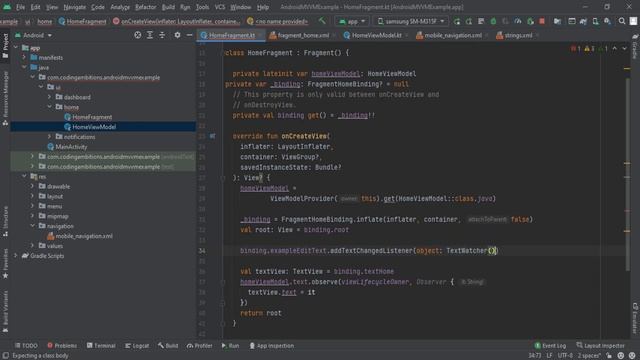
Task: Fold the onCreateView function in gutter
Action: click(x=222, y=178)
